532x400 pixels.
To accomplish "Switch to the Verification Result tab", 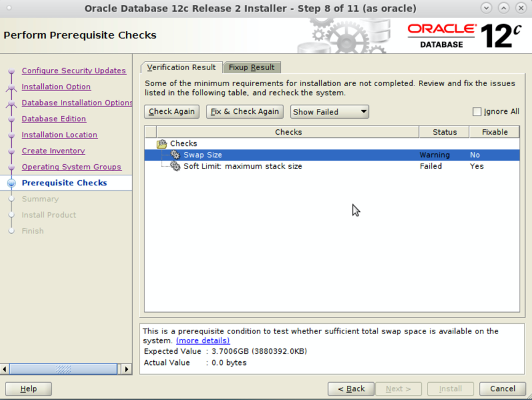I will pos(181,67).
